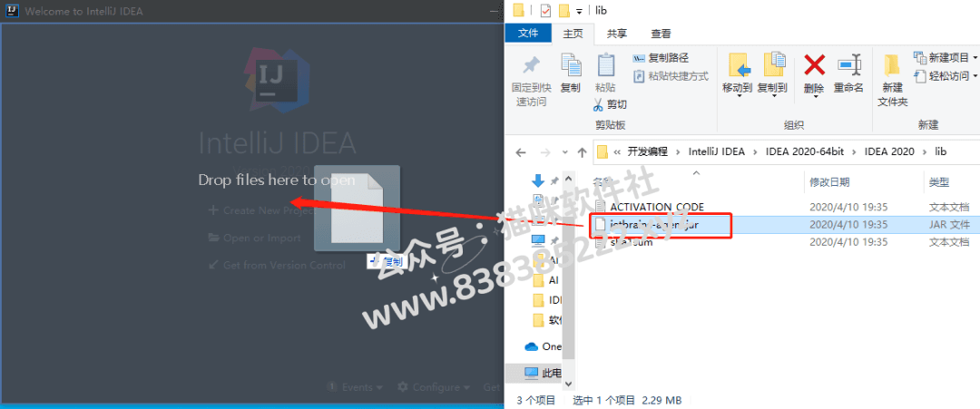This screenshot has height=409, width=980.
Task: Click the 开发编程 breadcrumb segment
Action: pyautogui.click(x=648, y=151)
